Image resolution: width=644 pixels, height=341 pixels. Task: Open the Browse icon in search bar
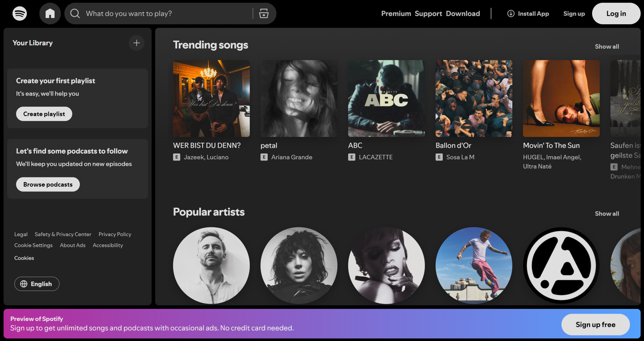point(264,13)
